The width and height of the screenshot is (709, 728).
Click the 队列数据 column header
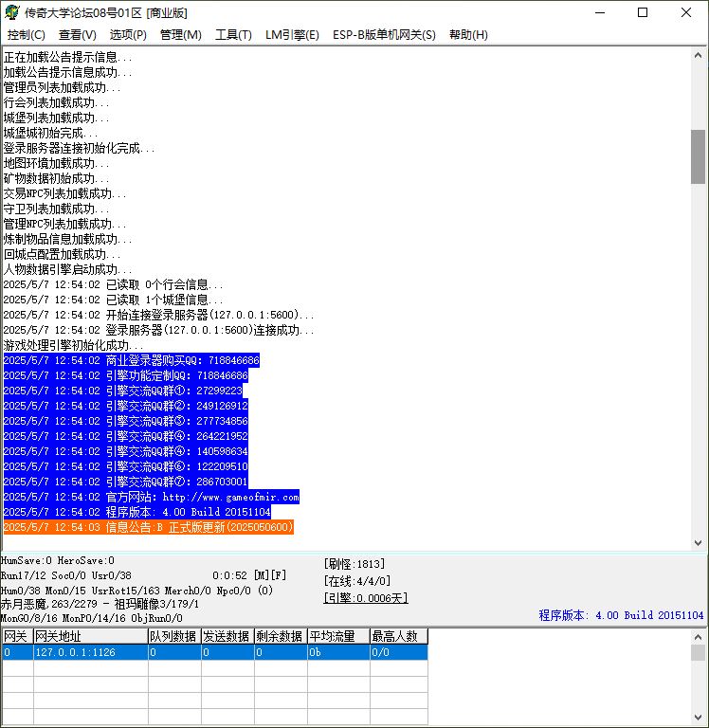click(x=174, y=636)
